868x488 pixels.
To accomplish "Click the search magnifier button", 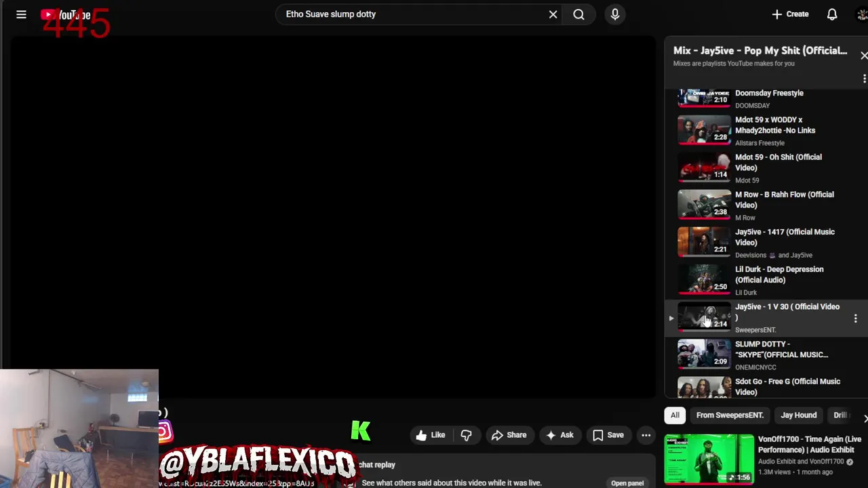I will pyautogui.click(x=578, y=14).
